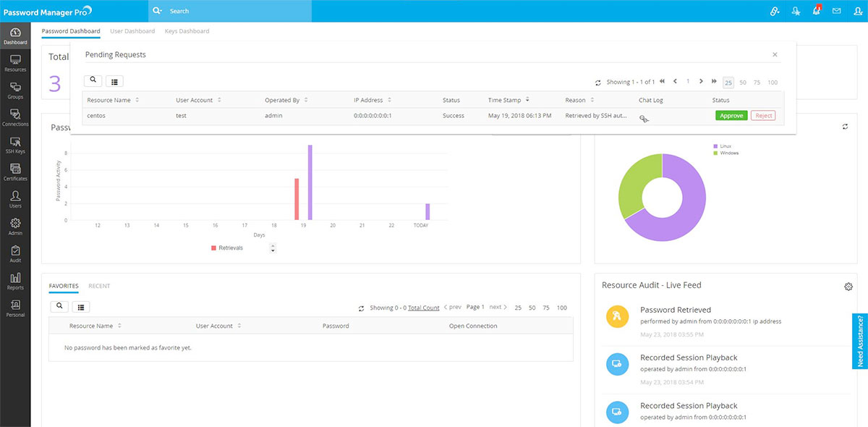The height and width of the screenshot is (427, 868).
Task: Approve the centos pending request
Action: pyautogui.click(x=731, y=116)
